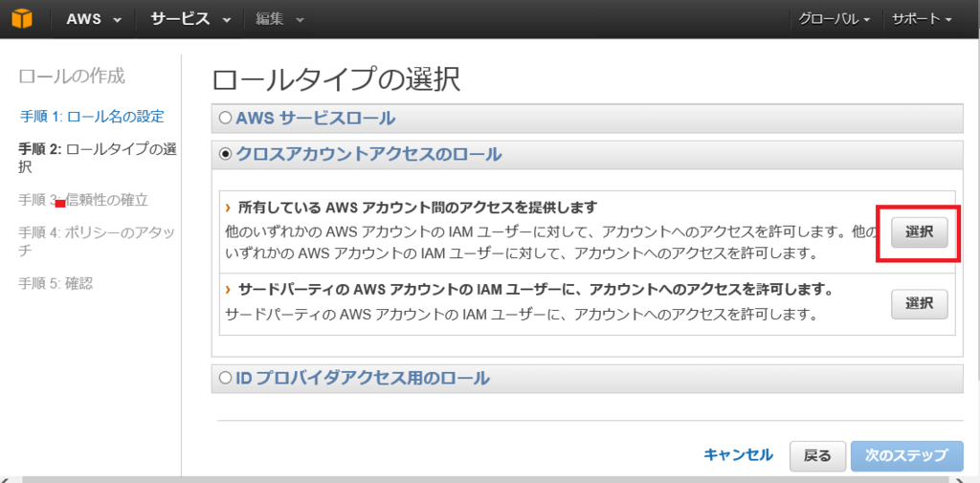
Task: Click the 次のステップ button
Action: pos(906,456)
